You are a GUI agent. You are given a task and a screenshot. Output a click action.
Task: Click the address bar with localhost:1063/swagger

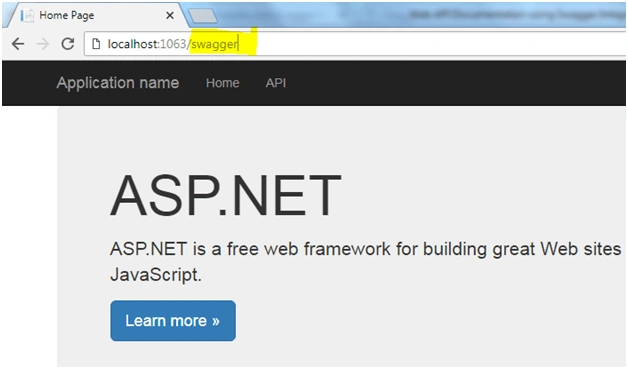355,44
